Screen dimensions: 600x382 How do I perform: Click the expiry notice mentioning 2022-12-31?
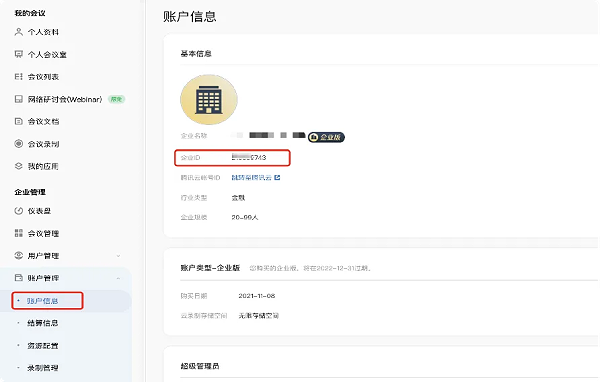click(x=310, y=268)
